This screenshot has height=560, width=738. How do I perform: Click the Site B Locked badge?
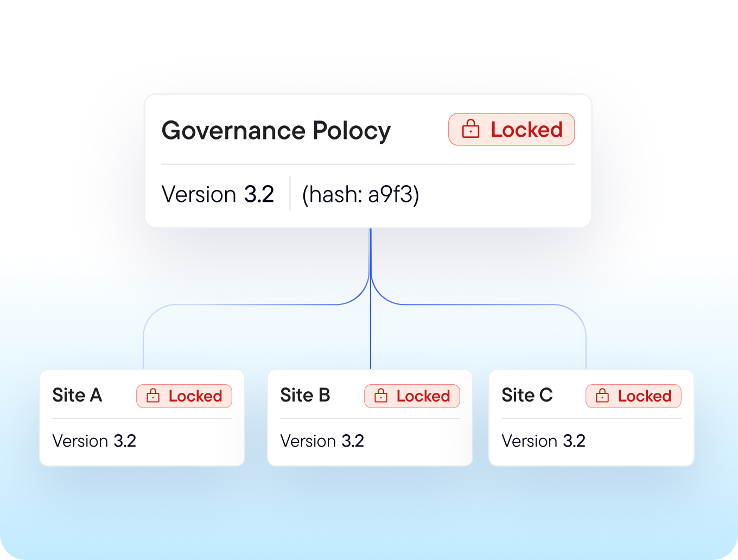tap(412, 396)
